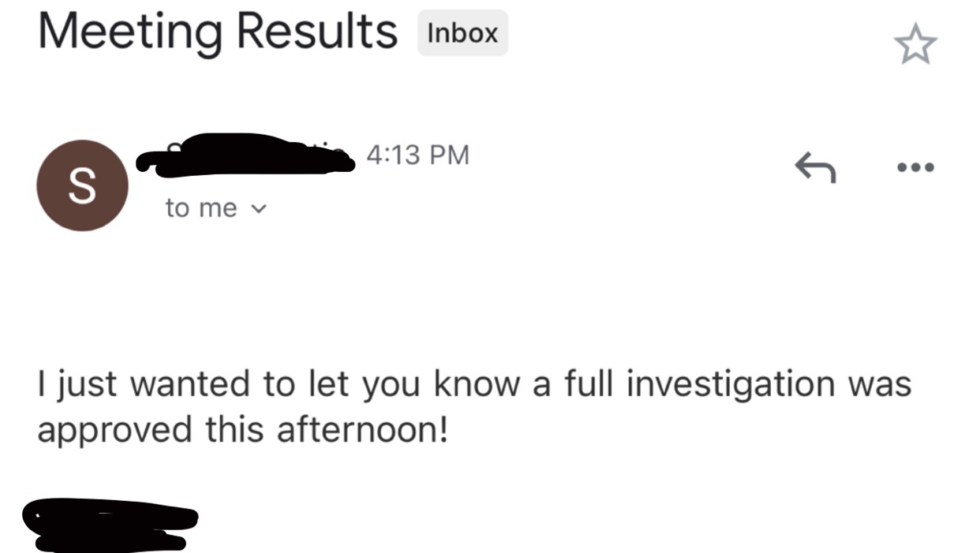Click the email body message text
The width and height of the screenshot is (980, 553).
click(474, 407)
